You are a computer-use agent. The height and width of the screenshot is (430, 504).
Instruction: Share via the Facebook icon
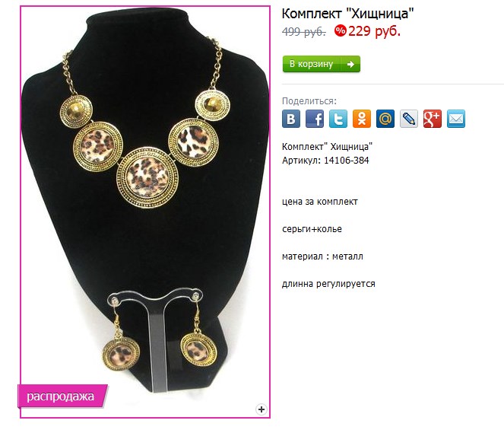pos(315,119)
